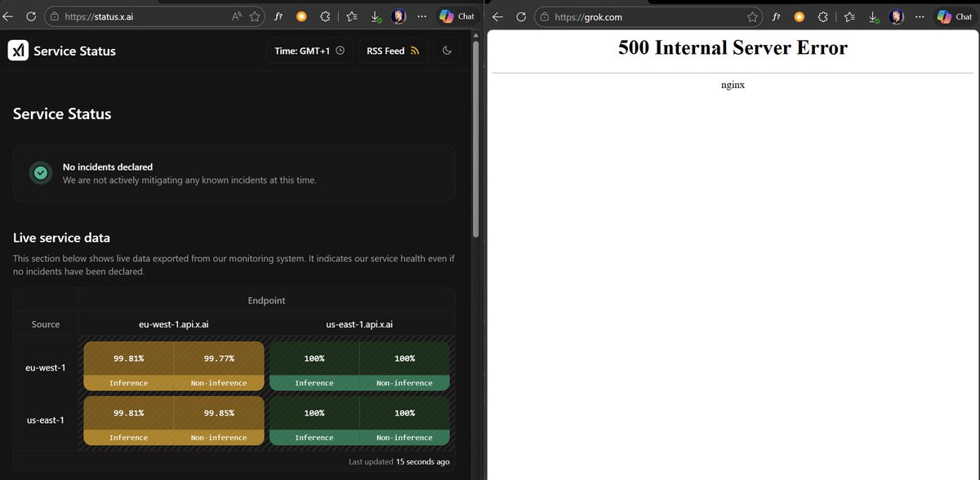Click the 99.85% Non-inference cell
This screenshot has height=480, width=980.
tap(219, 420)
